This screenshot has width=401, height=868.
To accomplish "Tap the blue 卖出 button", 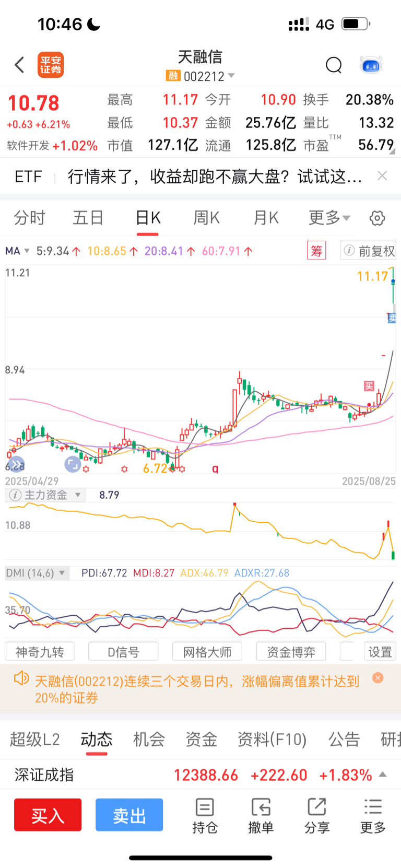I will pyautogui.click(x=129, y=815).
